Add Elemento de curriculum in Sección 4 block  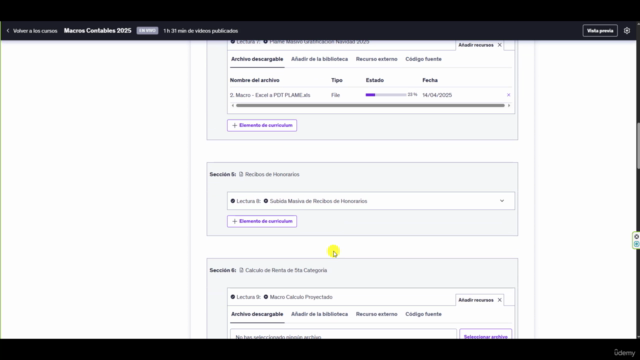coord(262,125)
